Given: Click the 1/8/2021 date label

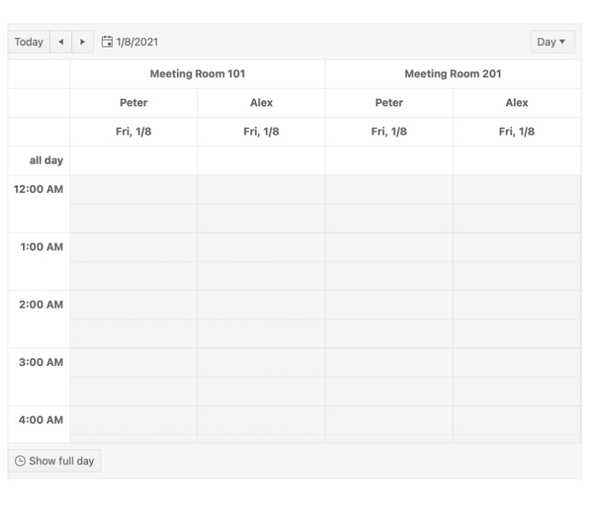Looking at the screenshot, I should pyautogui.click(x=137, y=42).
